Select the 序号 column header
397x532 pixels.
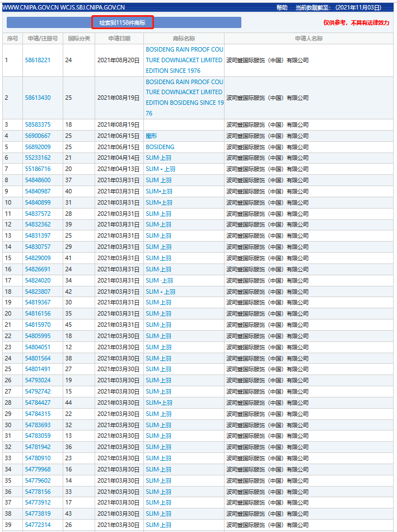12,38
